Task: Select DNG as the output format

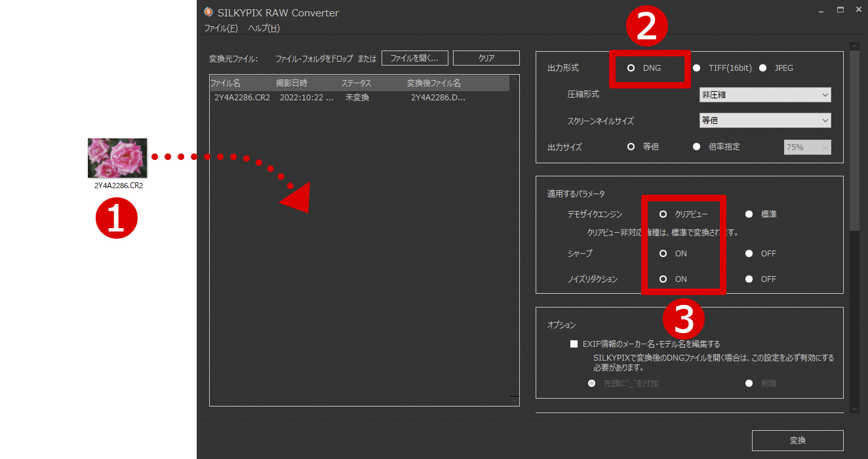Action: tap(631, 68)
